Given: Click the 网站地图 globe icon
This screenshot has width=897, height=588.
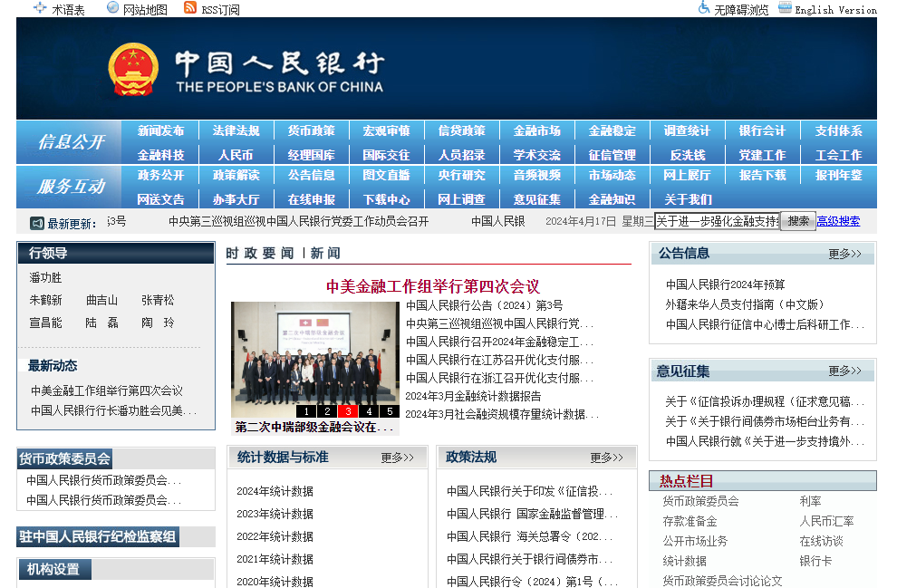Looking at the screenshot, I should 111,7.
